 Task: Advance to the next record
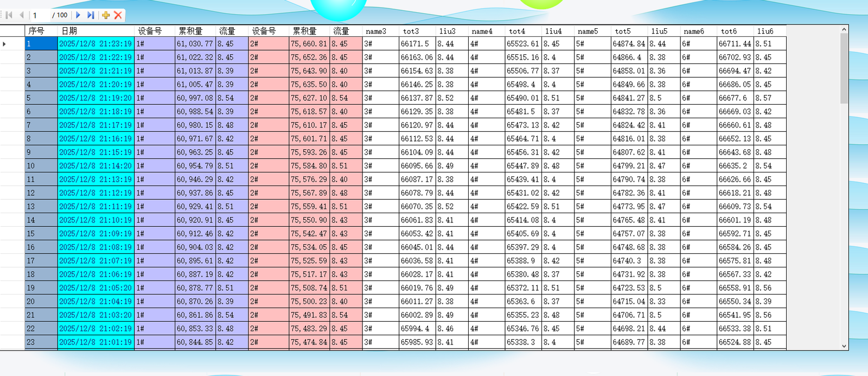coord(78,15)
